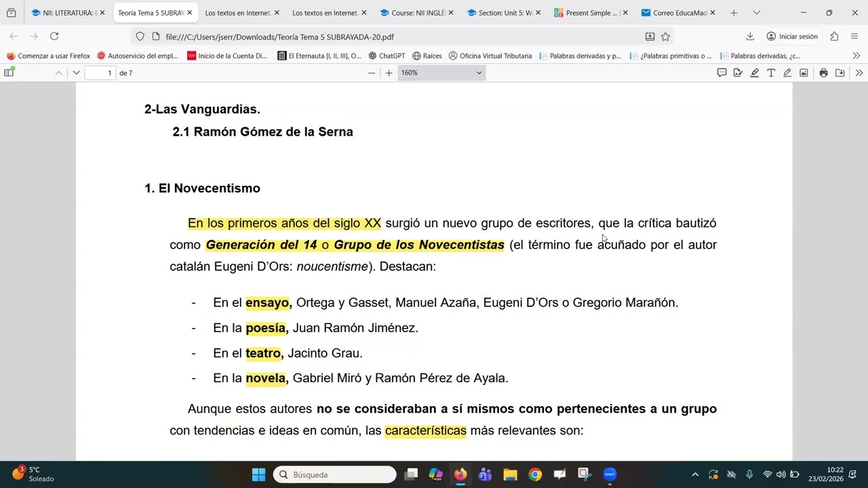Viewport: 868px width, 488px height.
Task: Go to next PDF page
Action: 76,73
